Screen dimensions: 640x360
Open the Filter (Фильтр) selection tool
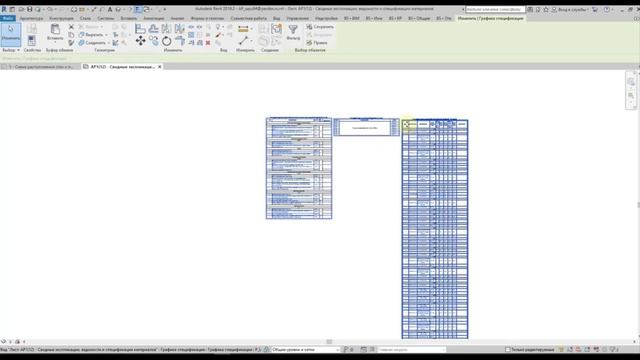(x=293, y=32)
